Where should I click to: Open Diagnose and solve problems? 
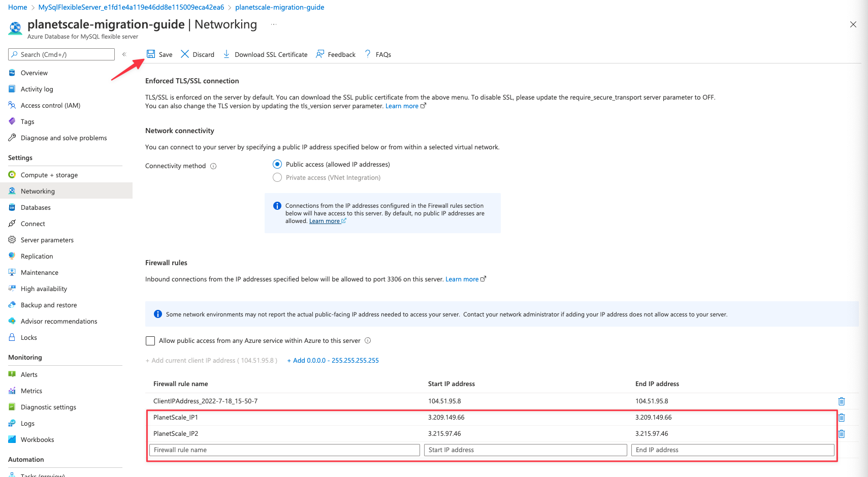[63, 137]
